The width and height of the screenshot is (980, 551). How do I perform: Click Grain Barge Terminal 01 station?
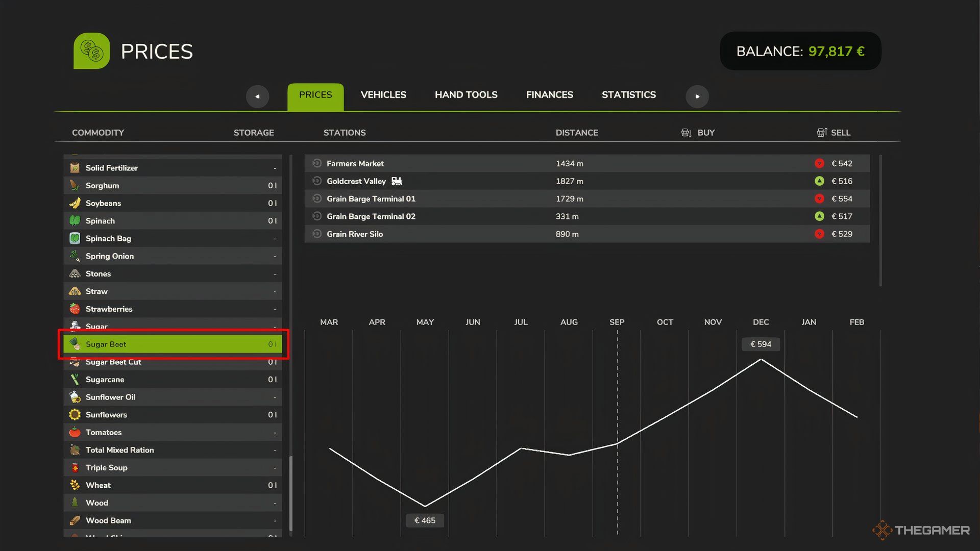click(371, 198)
